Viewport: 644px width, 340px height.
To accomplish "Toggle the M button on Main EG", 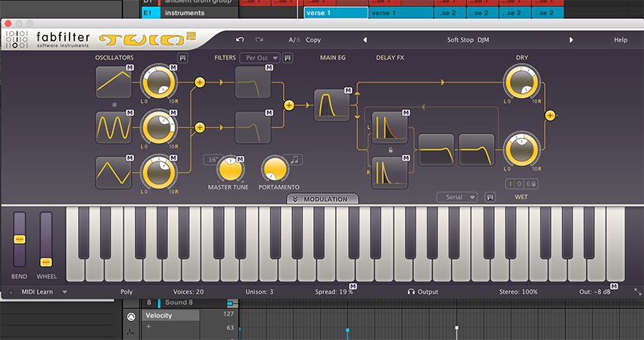I will (348, 91).
